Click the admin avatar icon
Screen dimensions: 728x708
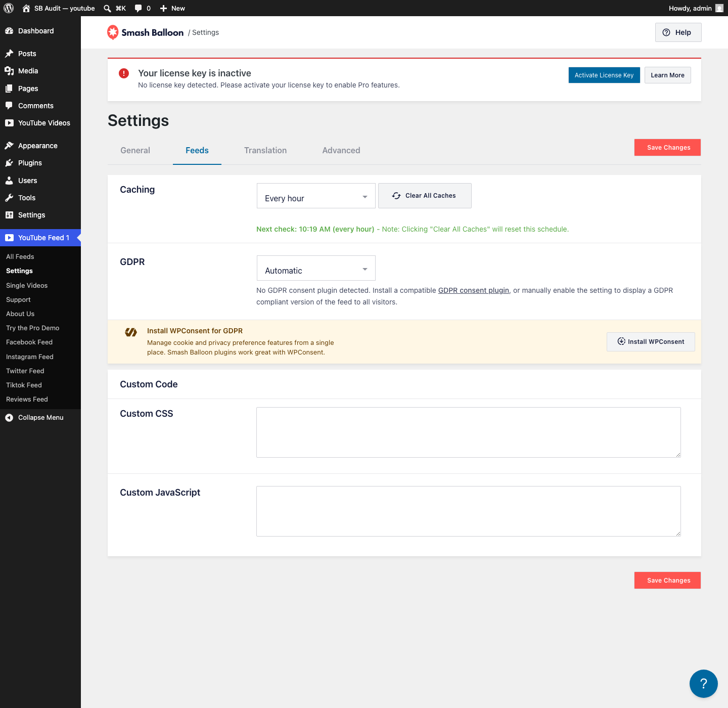click(x=719, y=8)
